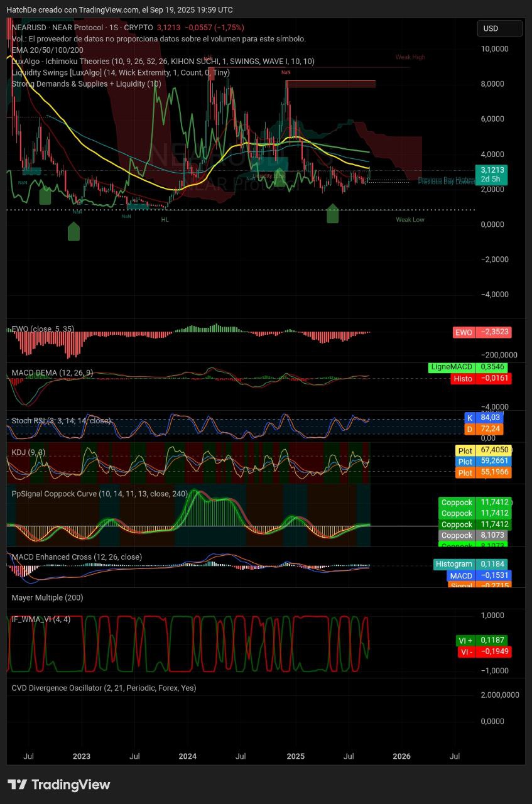Select Strong Demands & Supplies + Liquidity legend
Image resolution: width=532 pixels, height=804 pixels.
point(87,84)
